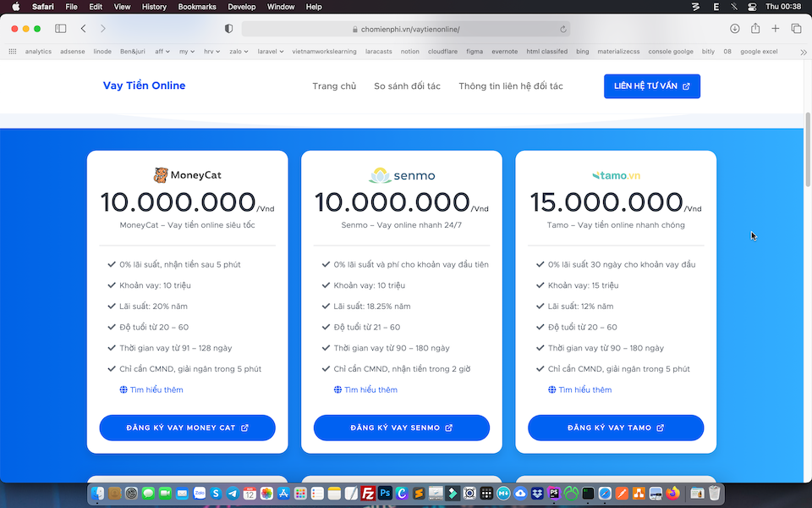
Task: Click the LIÊN HỆ TƯ VẤN button
Action: pyautogui.click(x=652, y=86)
